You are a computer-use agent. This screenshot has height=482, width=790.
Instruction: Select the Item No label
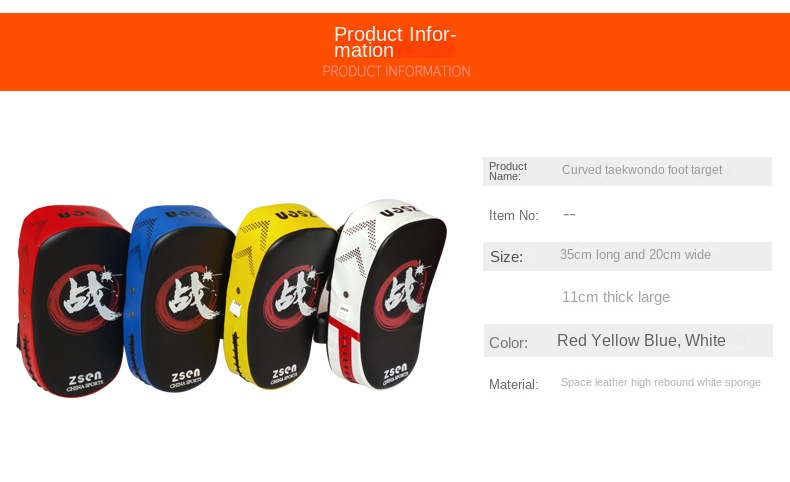point(513,216)
